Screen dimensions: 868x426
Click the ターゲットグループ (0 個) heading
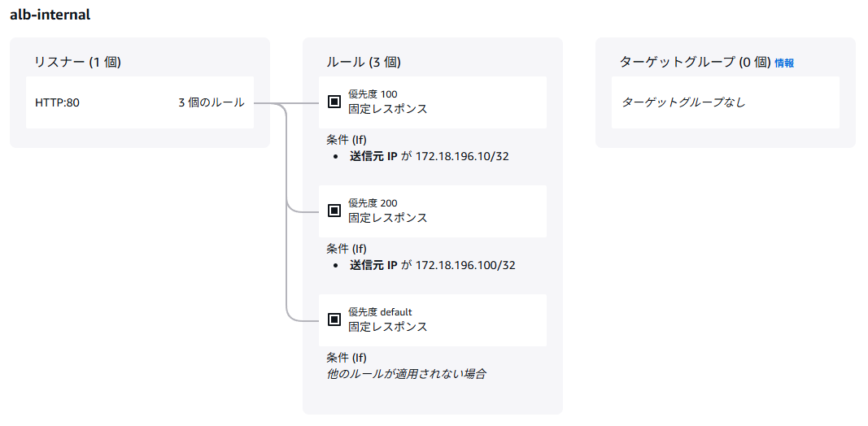696,63
